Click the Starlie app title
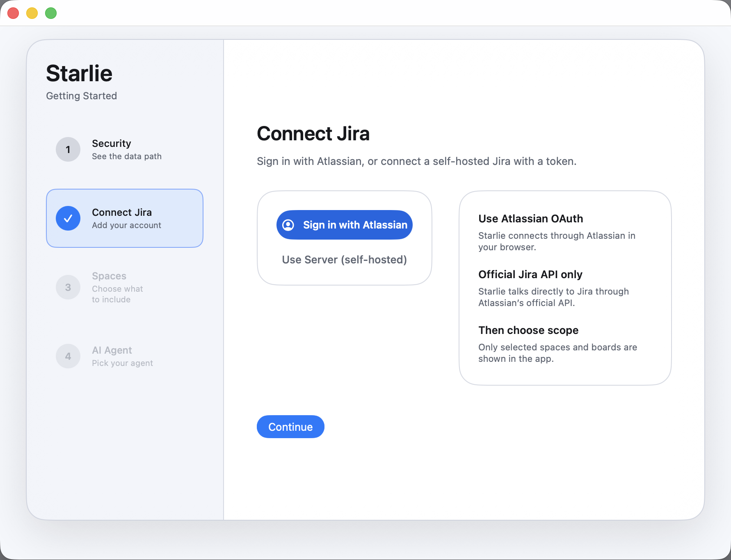 tap(79, 73)
